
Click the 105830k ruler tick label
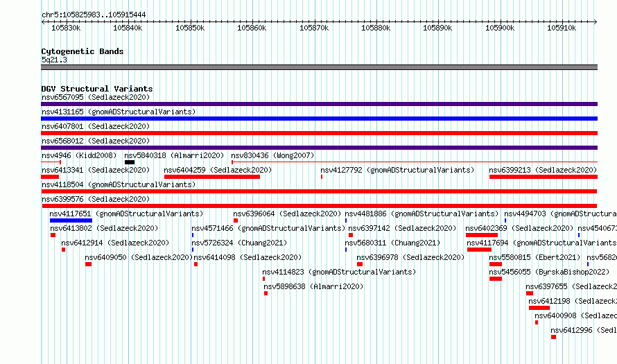pyautogui.click(x=66, y=28)
